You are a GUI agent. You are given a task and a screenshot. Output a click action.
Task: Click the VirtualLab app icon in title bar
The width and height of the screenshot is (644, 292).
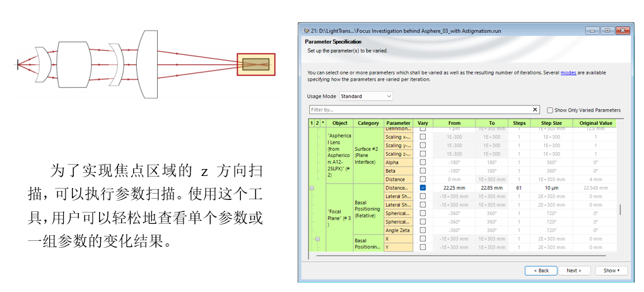(305, 31)
